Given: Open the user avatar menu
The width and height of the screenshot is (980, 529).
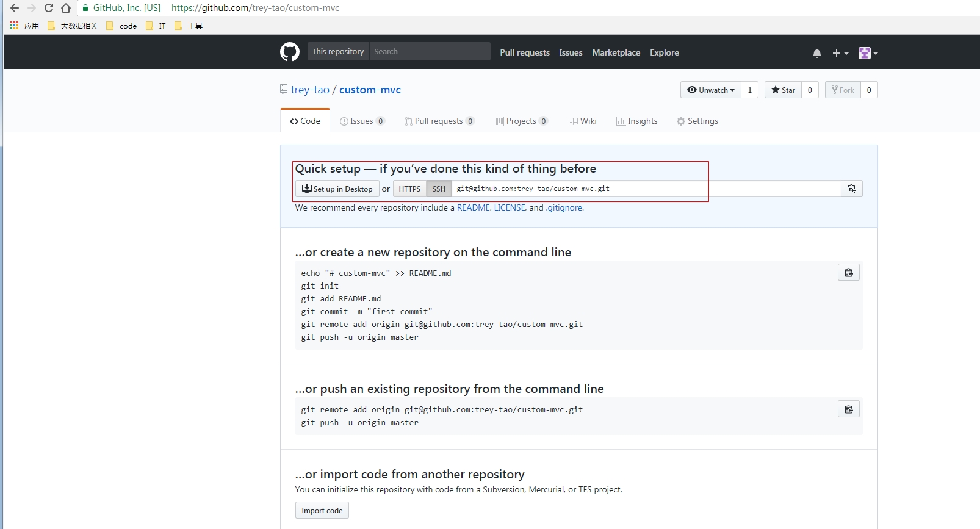Looking at the screenshot, I should pyautogui.click(x=868, y=53).
